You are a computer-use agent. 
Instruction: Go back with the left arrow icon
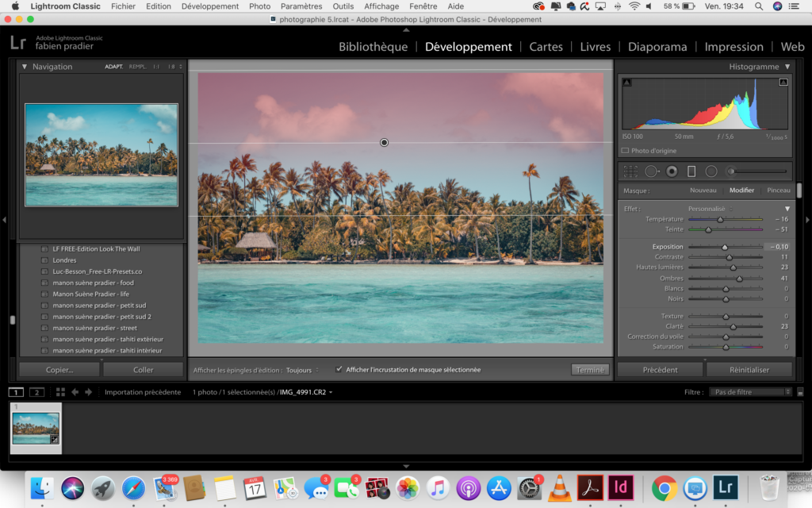tap(75, 392)
